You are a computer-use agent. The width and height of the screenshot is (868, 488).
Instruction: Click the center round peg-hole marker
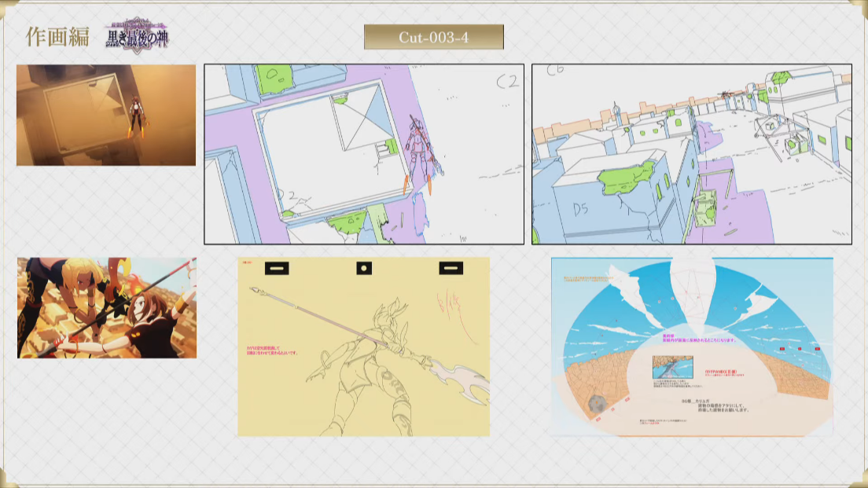click(x=363, y=269)
